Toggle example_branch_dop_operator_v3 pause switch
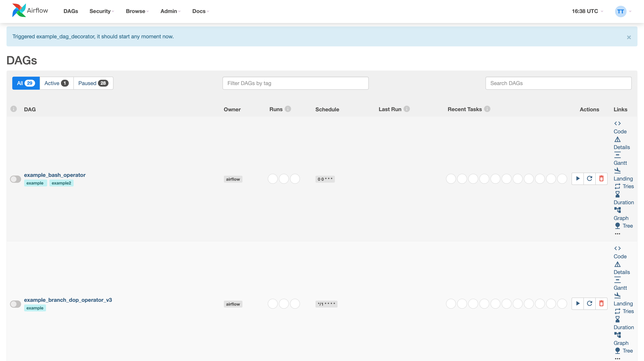The width and height of the screenshot is (644, 361). 16,304
